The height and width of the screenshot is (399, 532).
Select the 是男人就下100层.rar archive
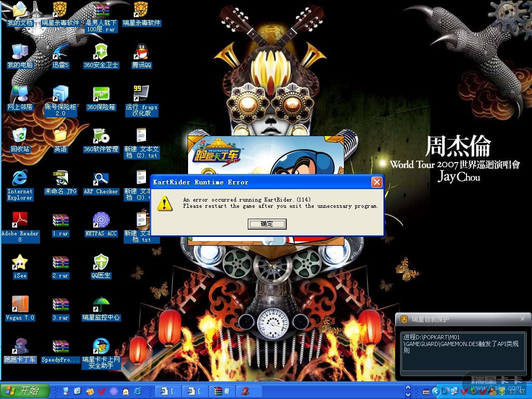point(101,17)
